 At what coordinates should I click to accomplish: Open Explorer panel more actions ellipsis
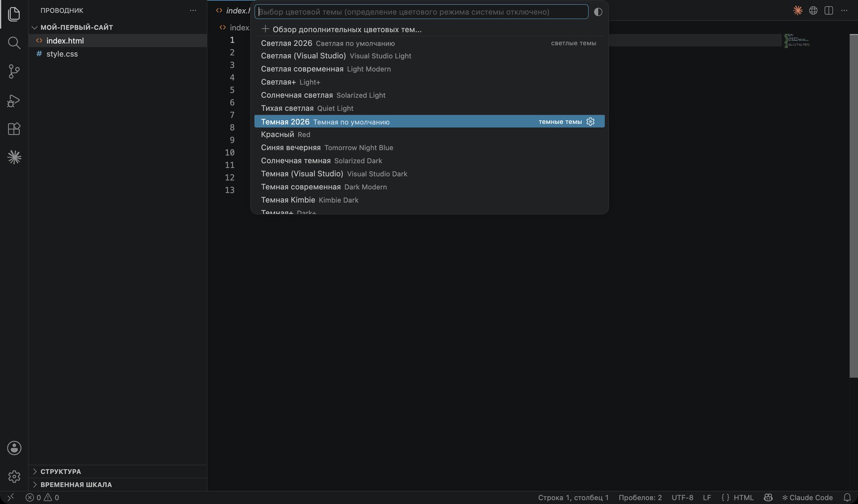click(x=193, y=11)
